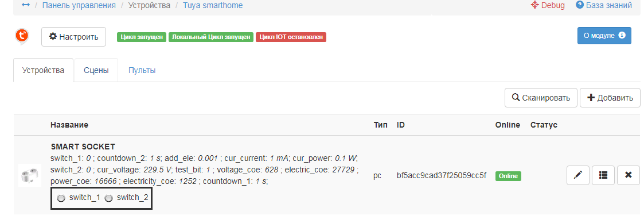Open the Пульты tab

(x=142, y=70)
